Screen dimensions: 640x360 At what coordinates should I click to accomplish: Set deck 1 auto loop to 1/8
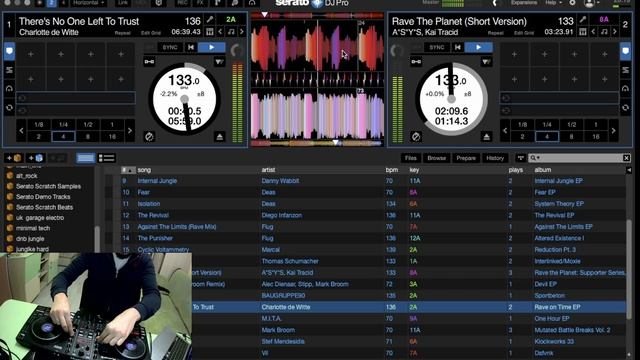39,124
